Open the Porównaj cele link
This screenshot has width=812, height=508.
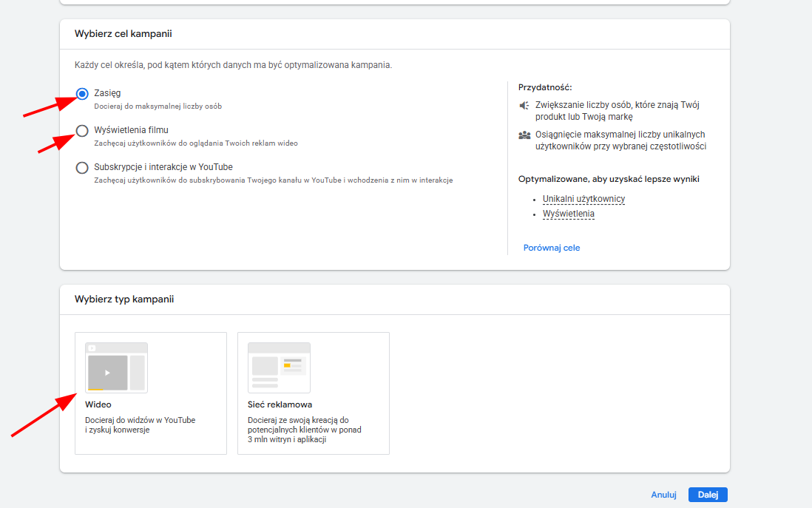[551, 248]
